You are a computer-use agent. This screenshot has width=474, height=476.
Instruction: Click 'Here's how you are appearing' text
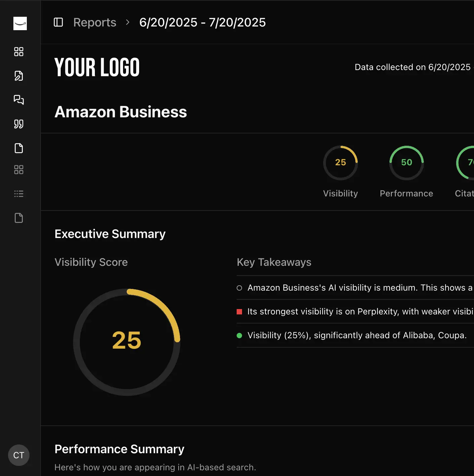[155, 467]
